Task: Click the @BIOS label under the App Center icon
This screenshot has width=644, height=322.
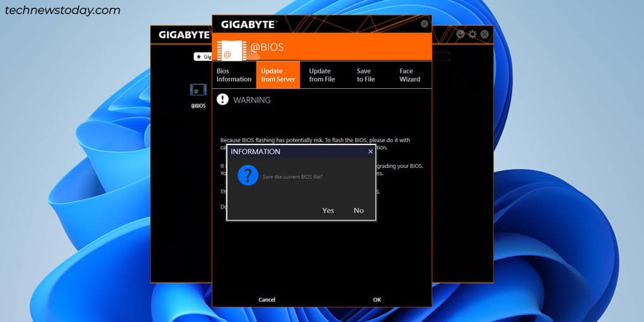Action: tap(198, 106)
